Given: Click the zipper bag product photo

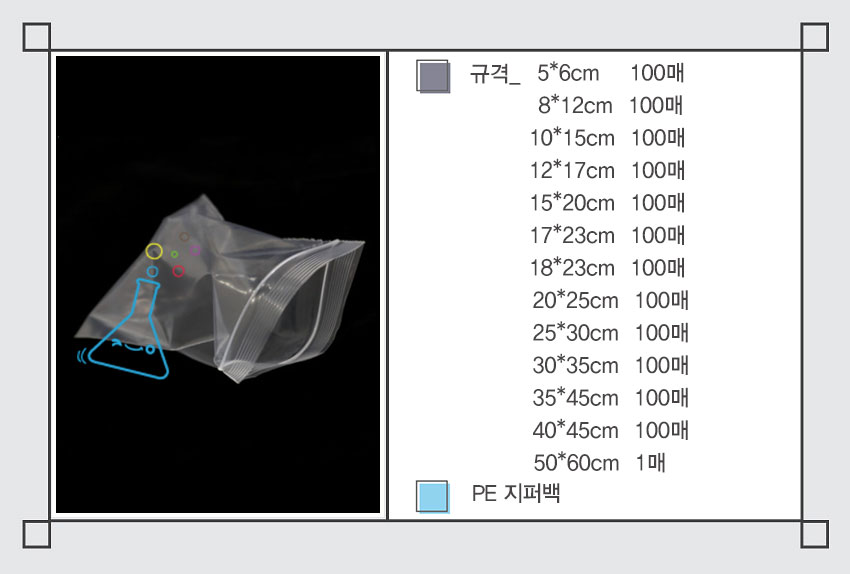Looking at the screenshot, I should point(218,285).
